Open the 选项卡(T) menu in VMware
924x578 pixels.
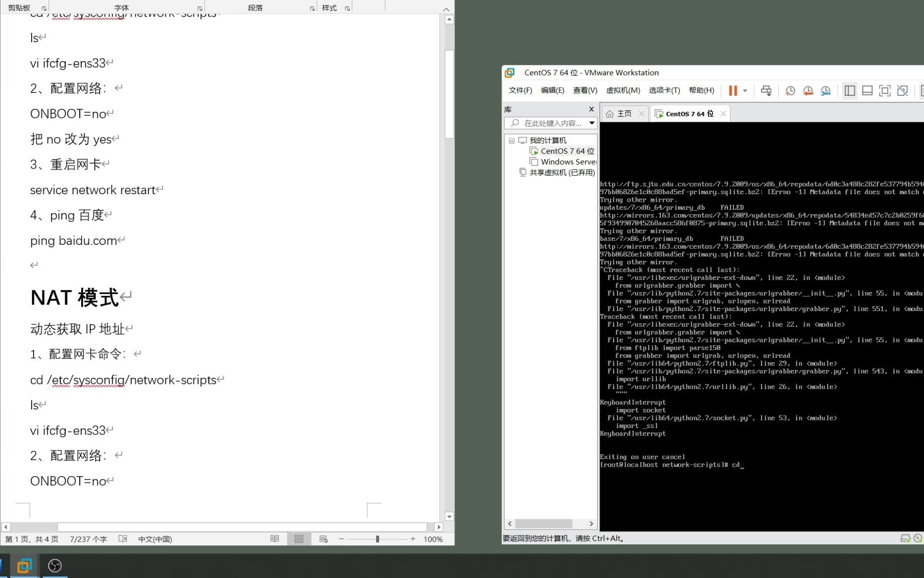coord(664,90)
